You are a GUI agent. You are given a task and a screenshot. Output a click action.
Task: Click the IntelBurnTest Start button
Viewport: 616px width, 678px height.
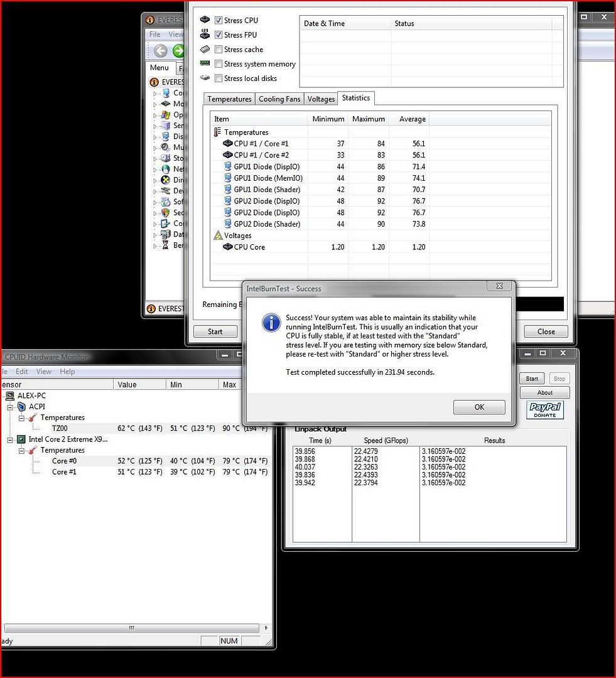532,379
